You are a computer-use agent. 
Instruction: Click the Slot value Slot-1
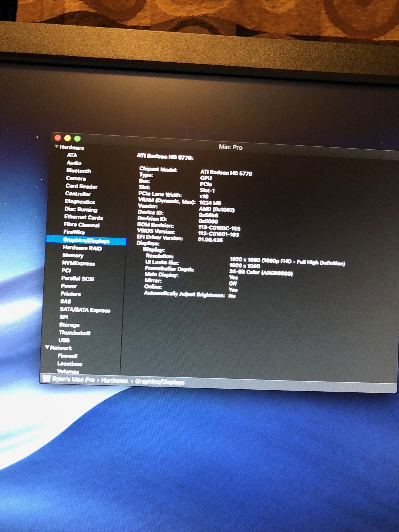pos(207,190)
